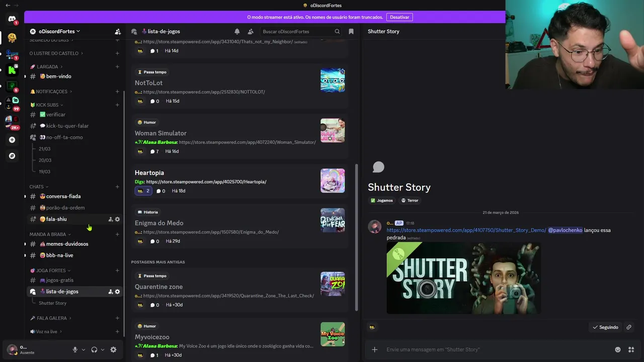Open Shutter Story thread in sidebar
The image size is (644, 362).
pos(52,303)
